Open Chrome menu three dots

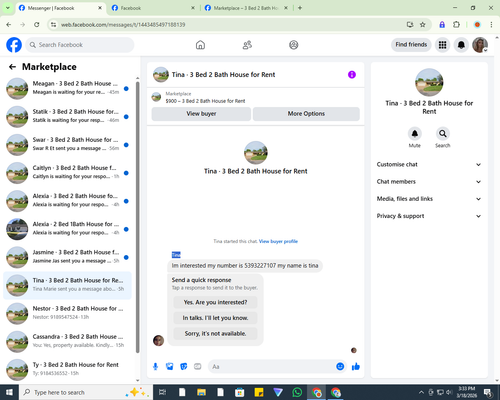tap(491, 25)
